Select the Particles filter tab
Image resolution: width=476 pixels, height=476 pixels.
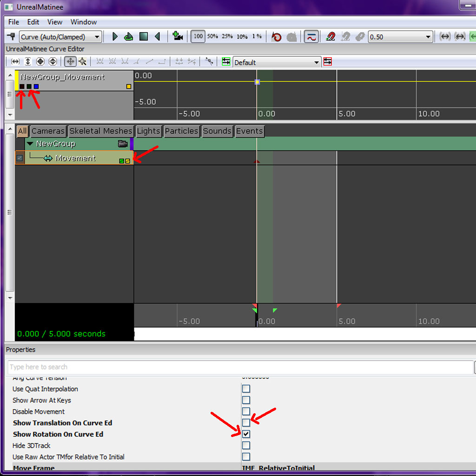182,131
